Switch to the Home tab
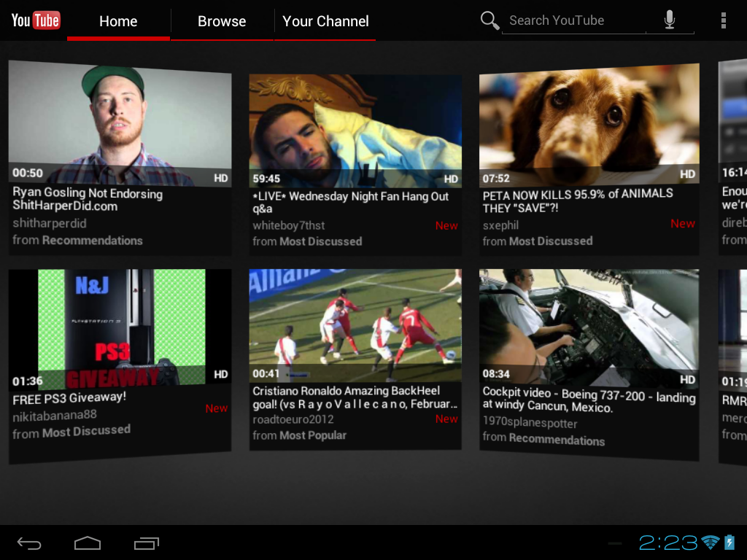Screen dimensions: 747x560 [x=118, y=21]
